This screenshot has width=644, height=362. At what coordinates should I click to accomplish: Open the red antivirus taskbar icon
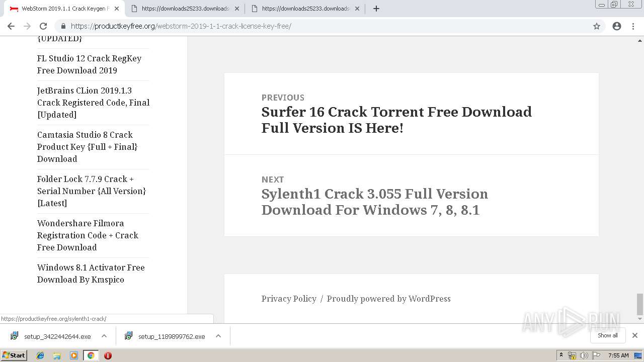pos(108,355)
